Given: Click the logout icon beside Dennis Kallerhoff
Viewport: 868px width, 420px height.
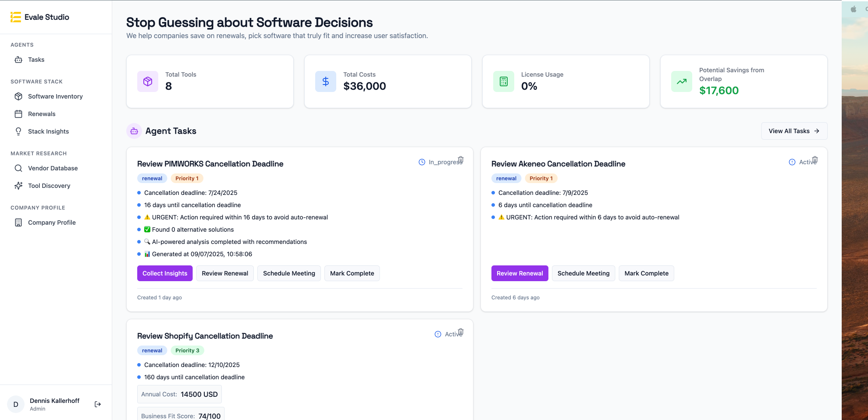Looking at the screenshot, I should (x=98, y=404).
